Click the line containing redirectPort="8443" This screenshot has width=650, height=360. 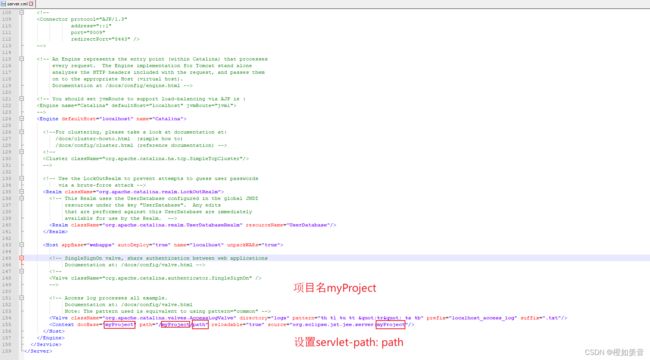click(x=105, y=39)
